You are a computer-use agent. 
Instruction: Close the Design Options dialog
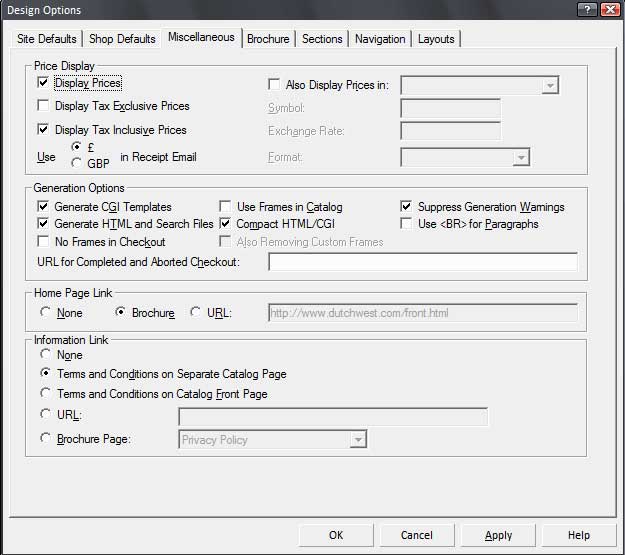(609, 9)
